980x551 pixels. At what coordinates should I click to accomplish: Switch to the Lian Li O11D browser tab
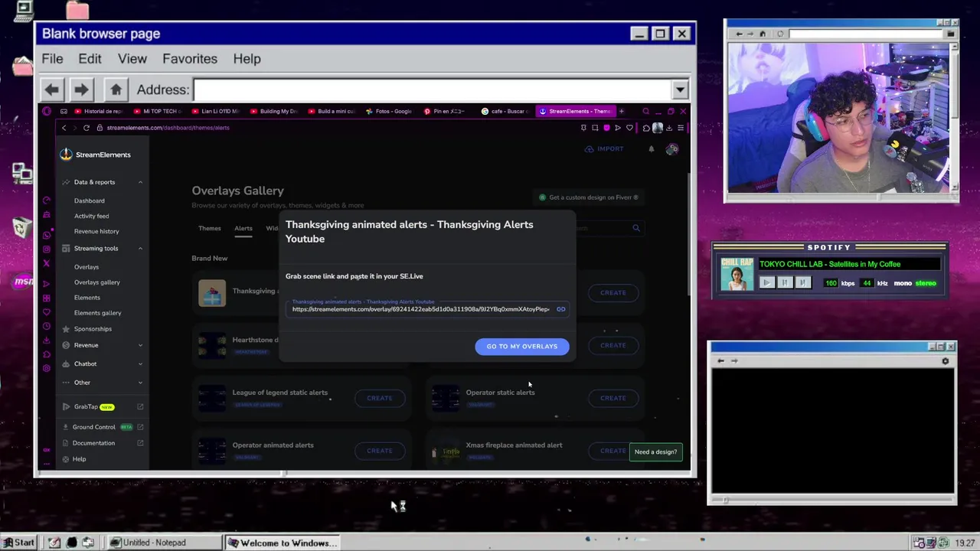coord(214,111)
